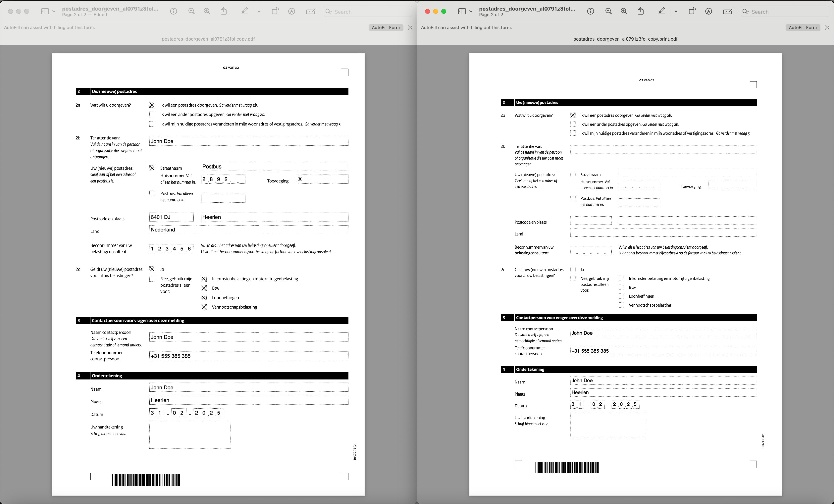This screenshot has height=504, width=834.
Task: Click AutoFill Form button in right window
Action: (x=802, y=28)
